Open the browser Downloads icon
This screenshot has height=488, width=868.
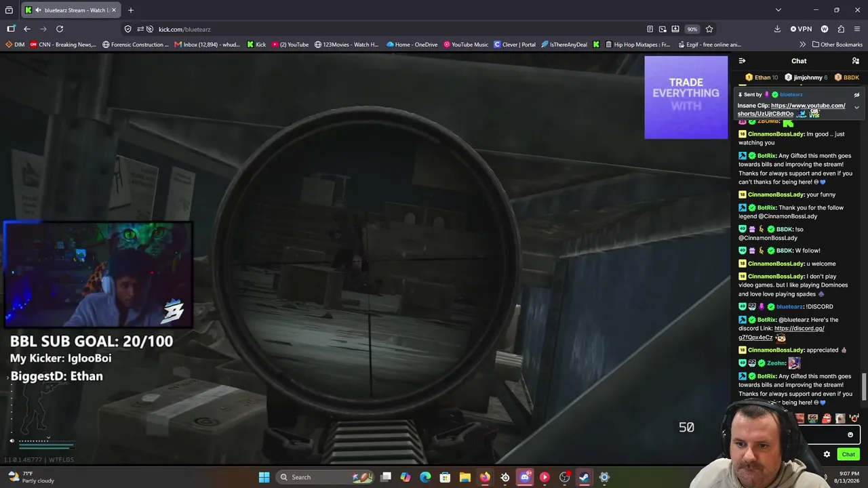pyautogui.click(x=777, y=29)
